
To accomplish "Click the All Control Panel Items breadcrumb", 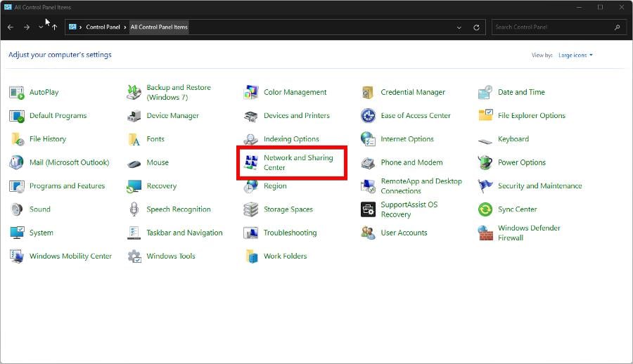I will click(x=159, y=27).
